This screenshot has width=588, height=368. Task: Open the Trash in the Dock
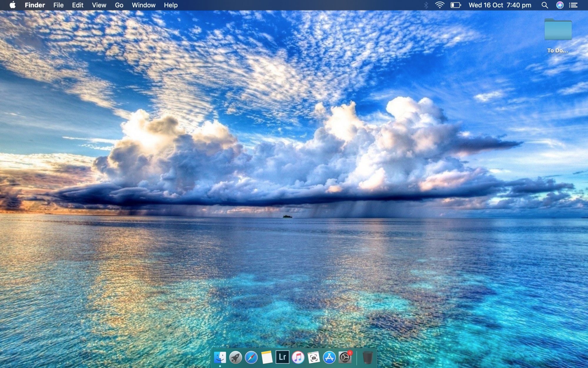click(x=367, y=357)
